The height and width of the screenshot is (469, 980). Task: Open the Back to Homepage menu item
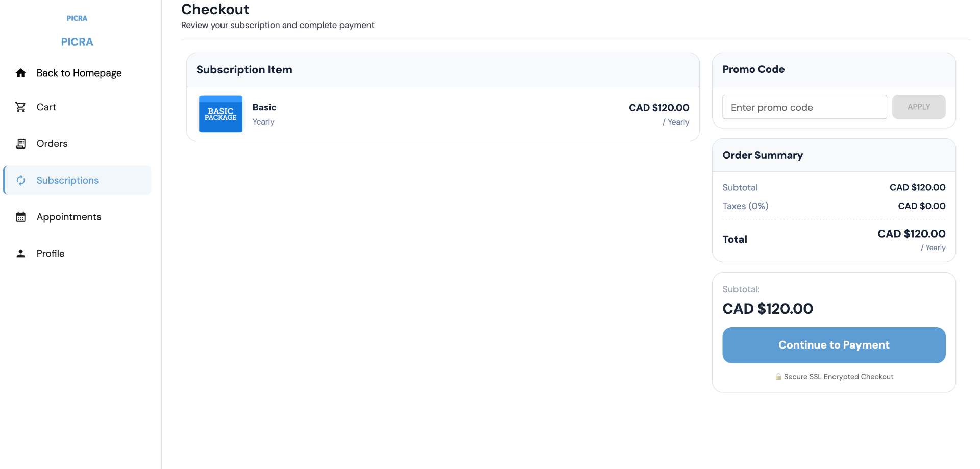coord(78,73)
